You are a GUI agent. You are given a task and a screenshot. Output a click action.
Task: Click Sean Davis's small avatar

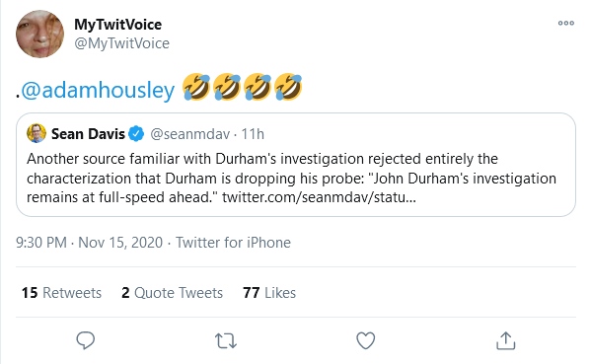(37, 133)
